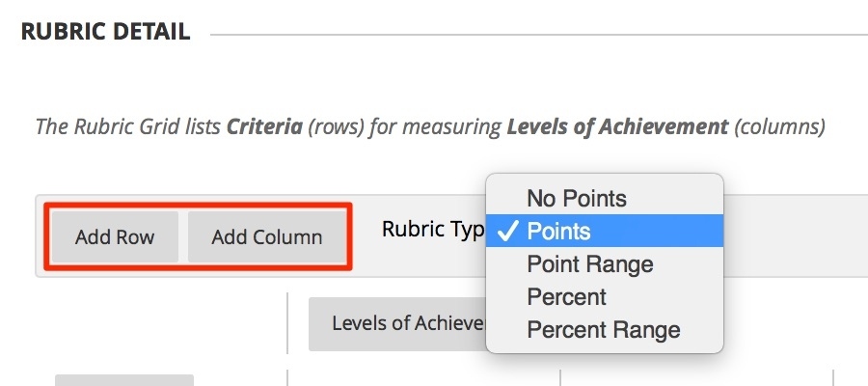The image size is (868, 386).
Task: Click the horizontal rule next to RUBRIC DETAIL
Action: point(530,35)
